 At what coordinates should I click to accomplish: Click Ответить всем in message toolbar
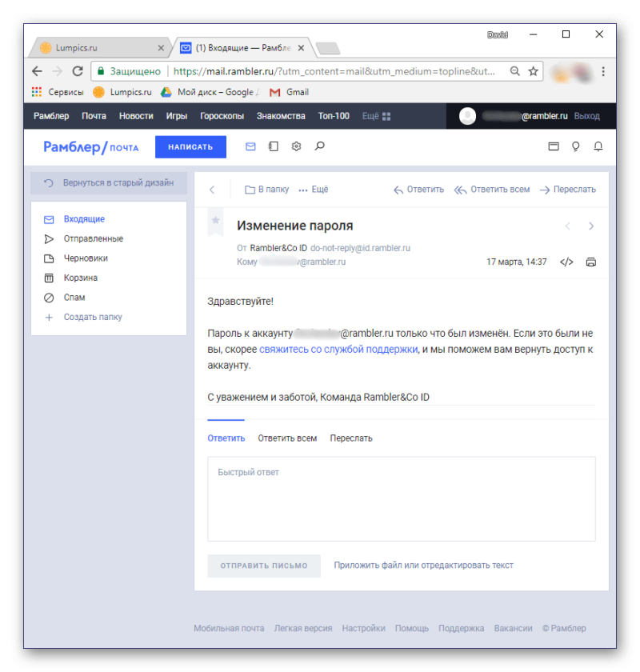[492, 190]
